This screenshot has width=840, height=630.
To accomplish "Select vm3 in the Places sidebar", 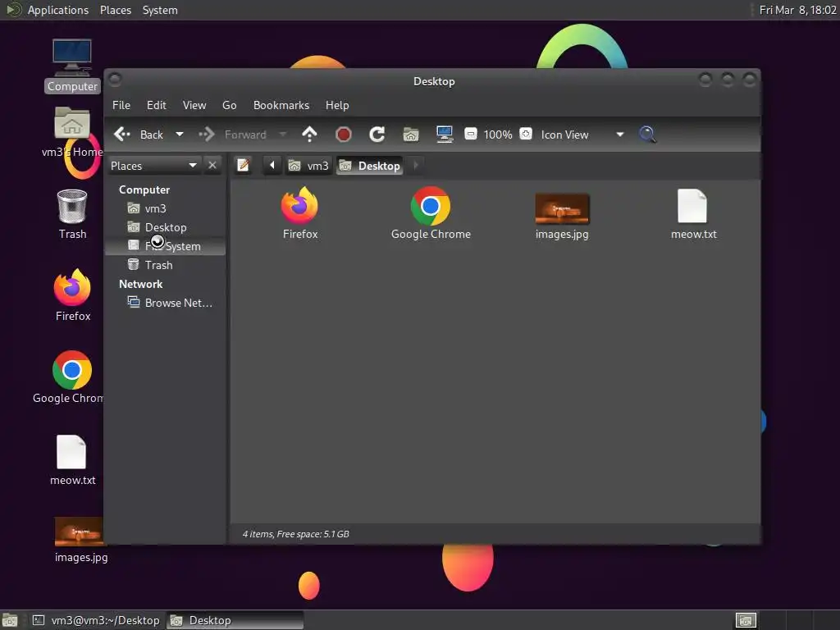I will [x=165, y=208].
